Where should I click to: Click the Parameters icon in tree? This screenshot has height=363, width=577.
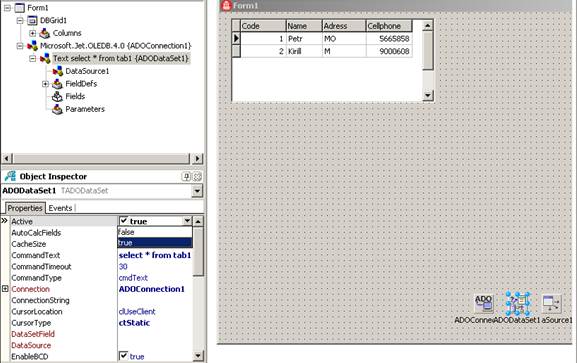click(57, 109)
